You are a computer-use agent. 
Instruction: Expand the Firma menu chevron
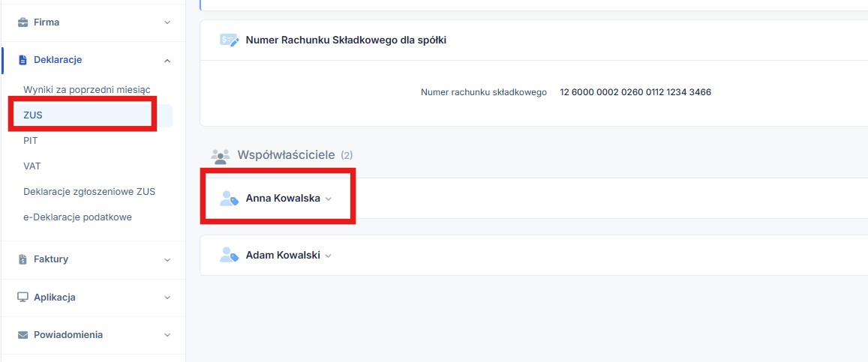[167, 22]
